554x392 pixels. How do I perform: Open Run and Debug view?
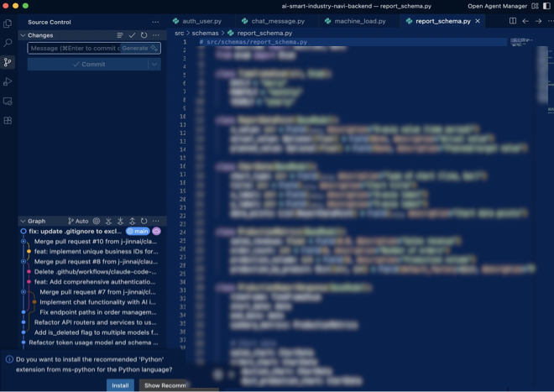(8, 81)
